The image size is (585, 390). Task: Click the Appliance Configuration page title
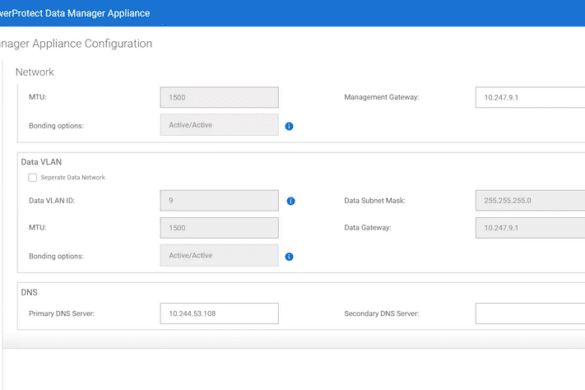76,44
